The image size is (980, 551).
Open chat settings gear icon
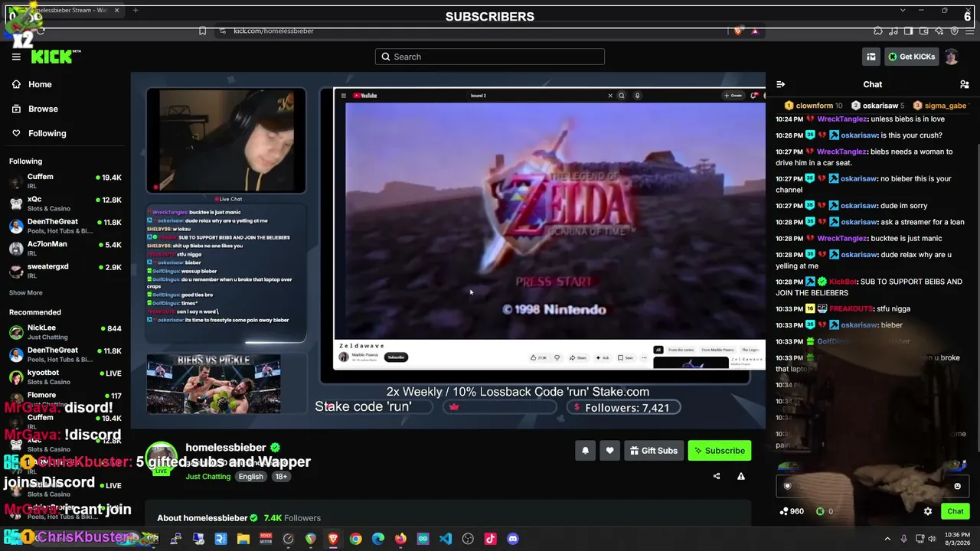[x=928, y=511]
